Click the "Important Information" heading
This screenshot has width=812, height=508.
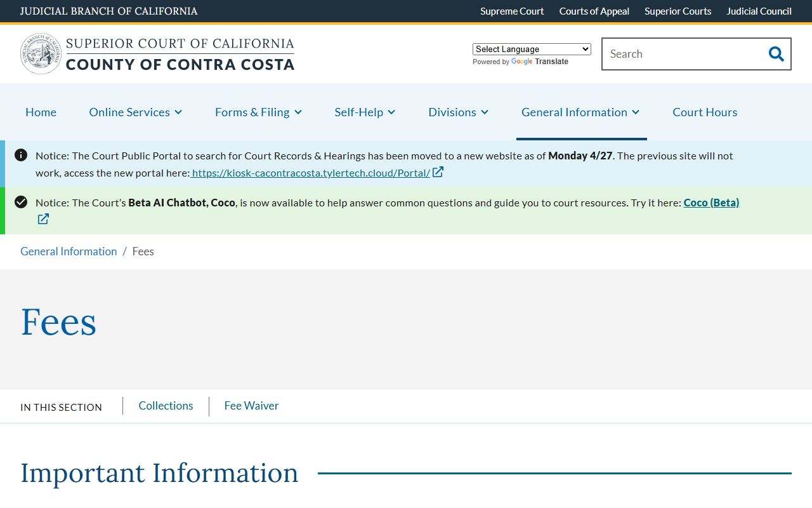159,473
